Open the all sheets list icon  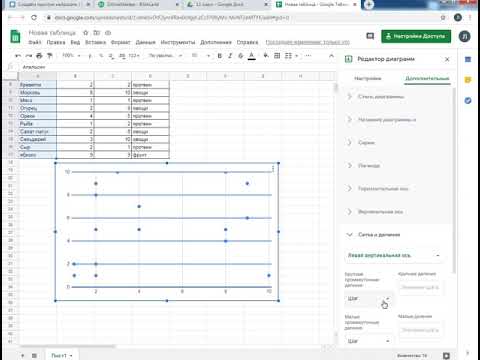(34, 356)
